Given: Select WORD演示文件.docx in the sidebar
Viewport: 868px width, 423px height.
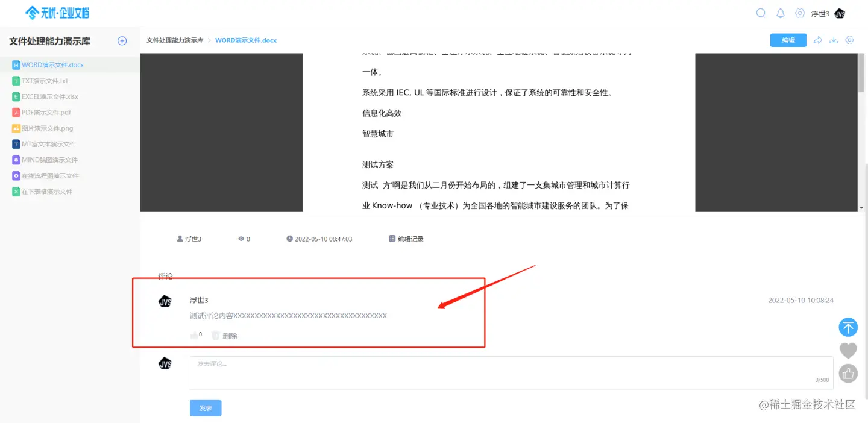Looking at the screenshot, I should pos(53,65).
